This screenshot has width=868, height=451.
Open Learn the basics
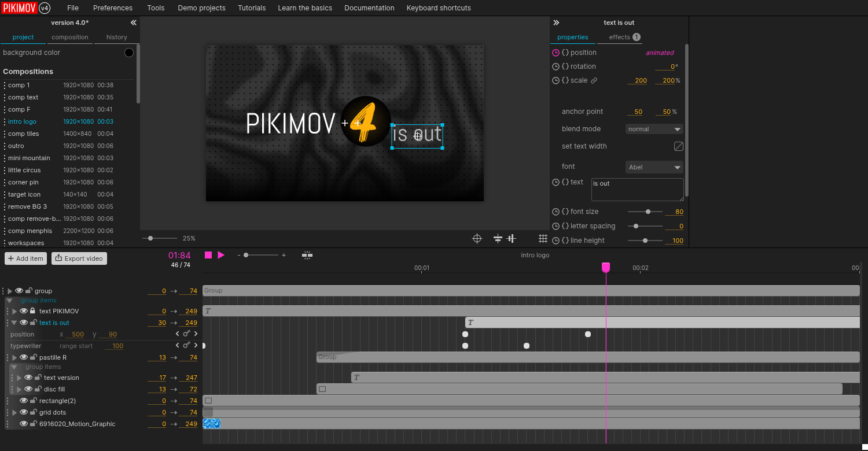point(305,8)
